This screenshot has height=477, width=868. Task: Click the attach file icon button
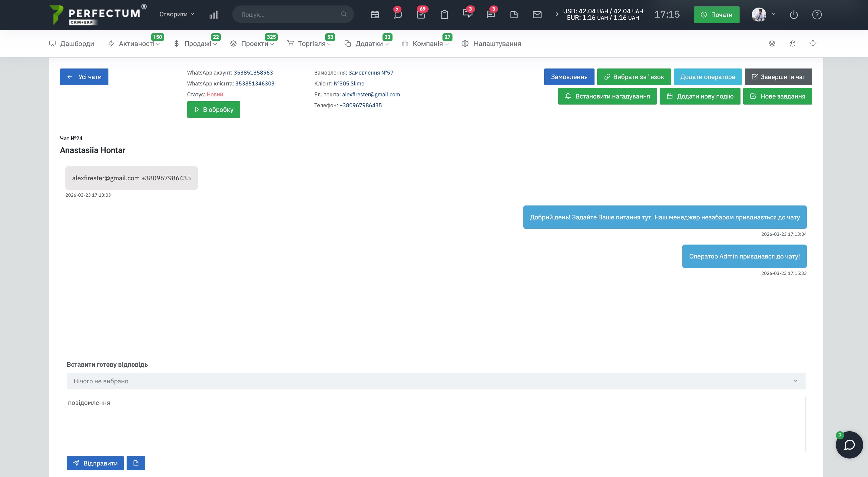[x=136, y=463]
